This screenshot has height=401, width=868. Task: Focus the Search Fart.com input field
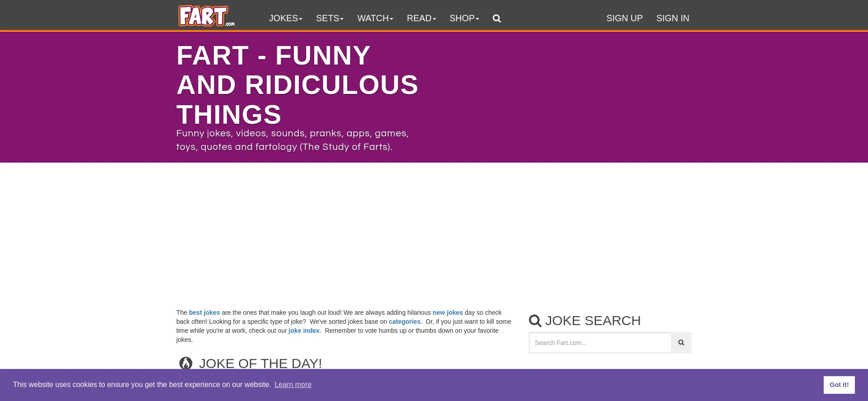[x=600, y=343]
